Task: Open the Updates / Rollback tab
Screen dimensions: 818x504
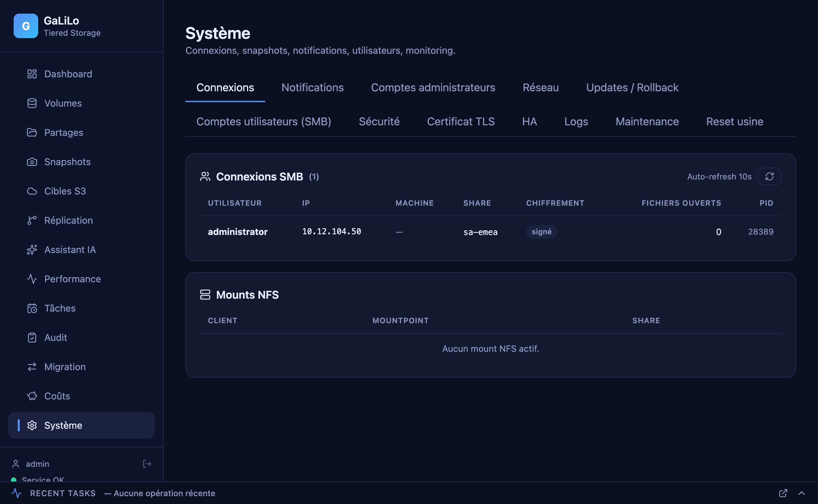Action: tap(633, 88)
